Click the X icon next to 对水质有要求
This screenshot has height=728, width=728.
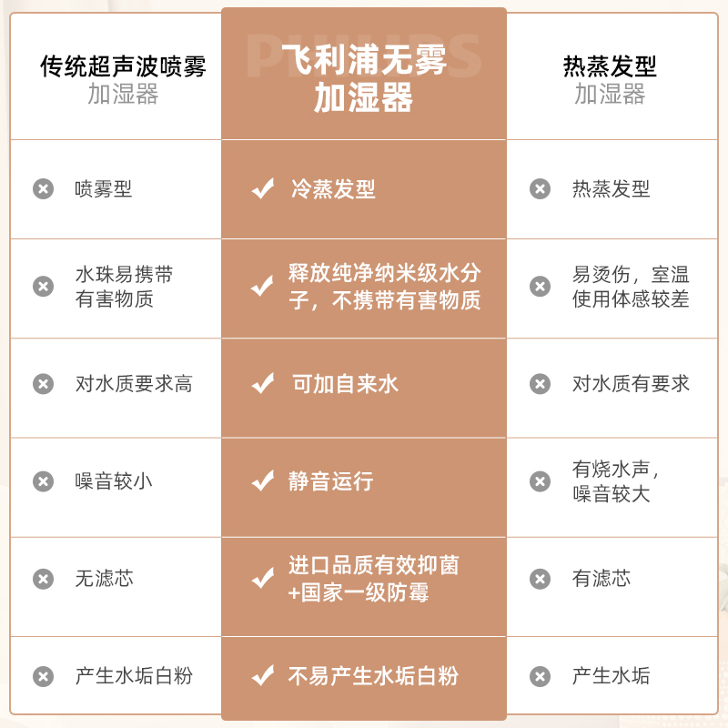click(x=541, y=384)
